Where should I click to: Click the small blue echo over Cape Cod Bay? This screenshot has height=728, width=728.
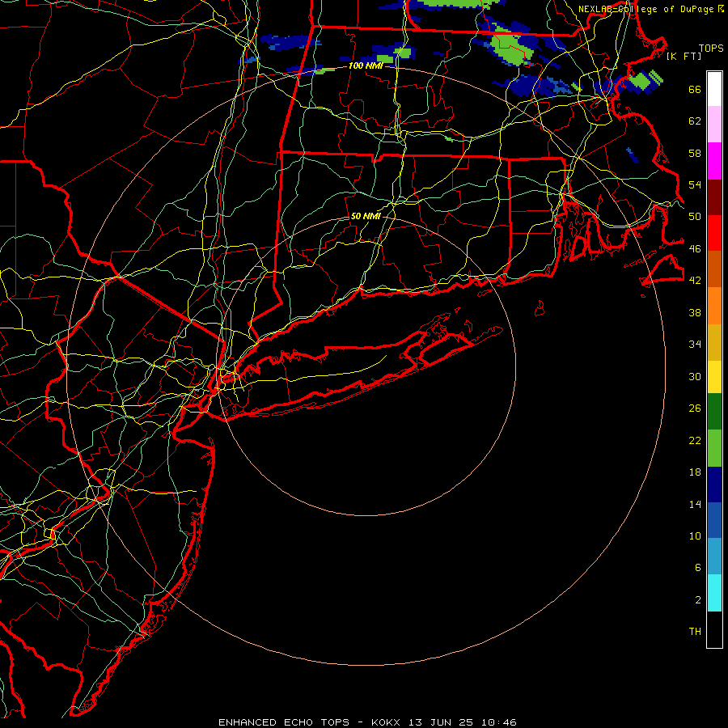click(633, 155)
